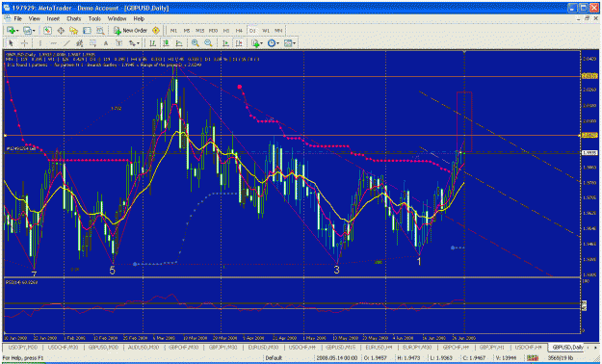Select the text 'A' tool

(x=106, y=43)
